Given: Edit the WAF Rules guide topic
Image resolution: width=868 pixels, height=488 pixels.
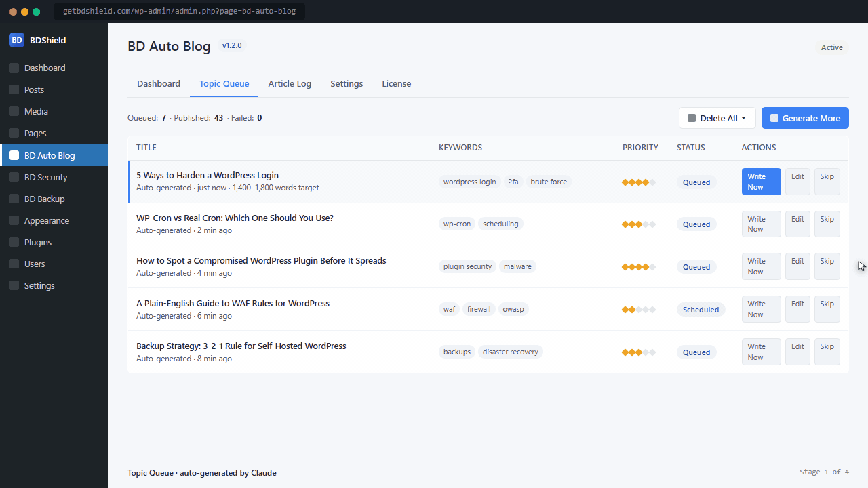Looking at the screenshot, I should pyautogui.click(x=797, y=309).
